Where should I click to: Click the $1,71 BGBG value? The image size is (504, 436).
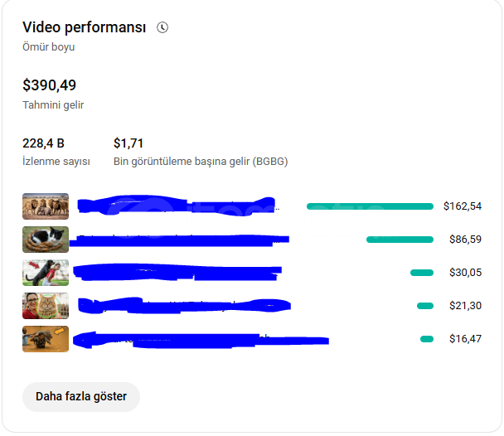(128, 143)
